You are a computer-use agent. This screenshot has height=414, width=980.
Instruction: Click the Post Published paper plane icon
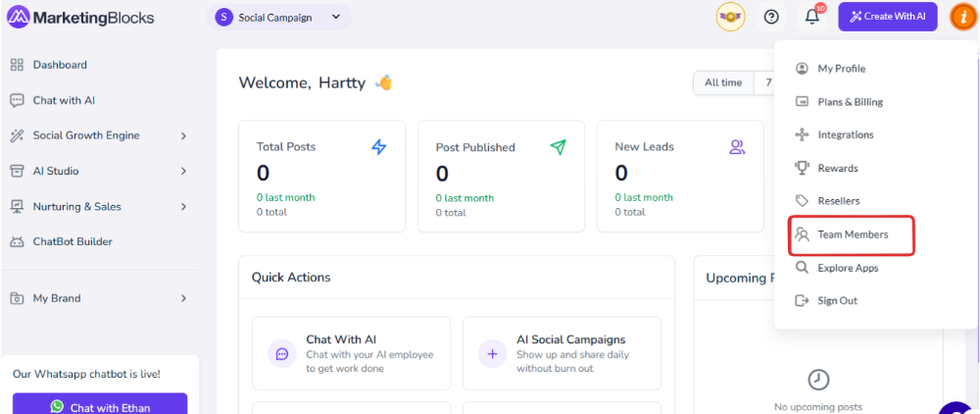(x=558, y=147)
